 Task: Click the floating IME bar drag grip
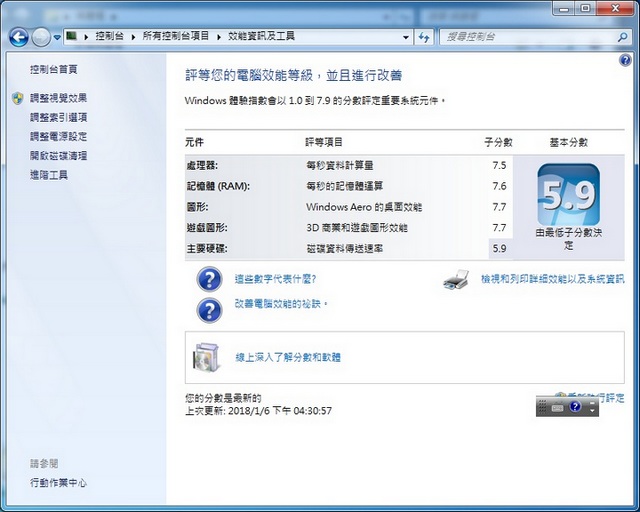coord(542,407)
